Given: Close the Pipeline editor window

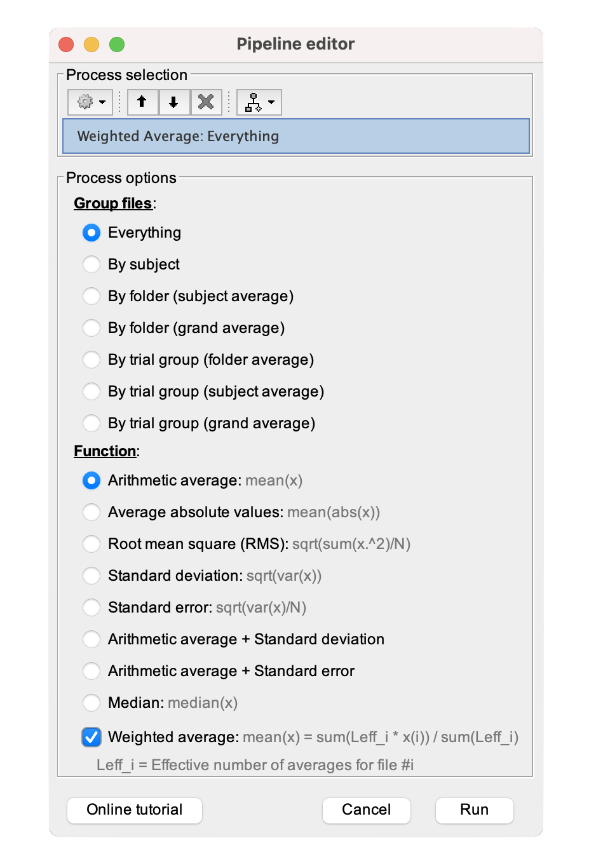Looking at the screenshot, I should click(66, 44).
